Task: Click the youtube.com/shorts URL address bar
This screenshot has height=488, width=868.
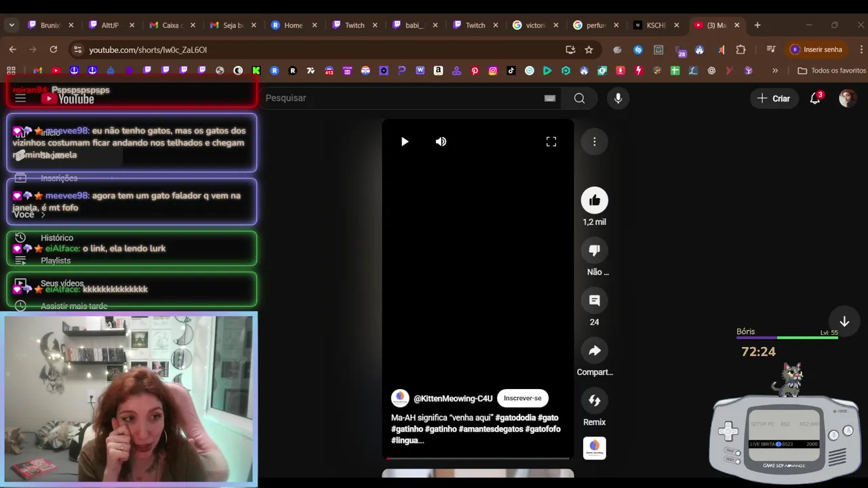Action: coord(148,49)
